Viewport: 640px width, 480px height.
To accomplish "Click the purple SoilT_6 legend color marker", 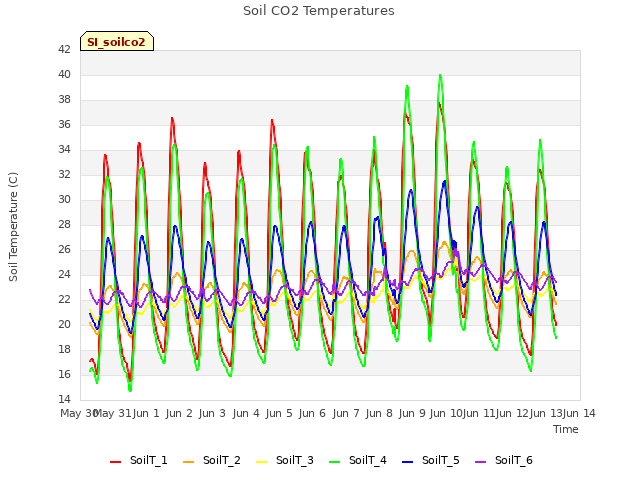I will pos(481,462).
